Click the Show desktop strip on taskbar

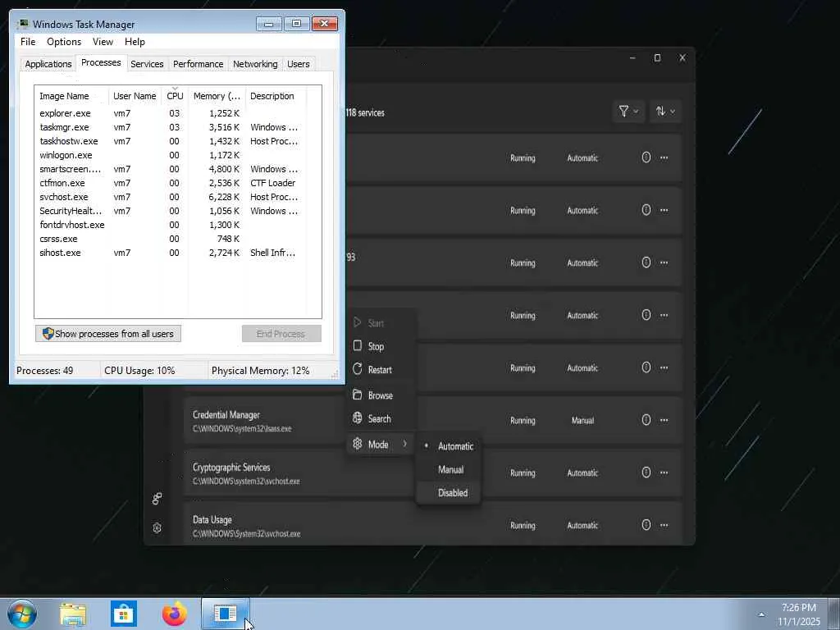click(x=834, y=614)
